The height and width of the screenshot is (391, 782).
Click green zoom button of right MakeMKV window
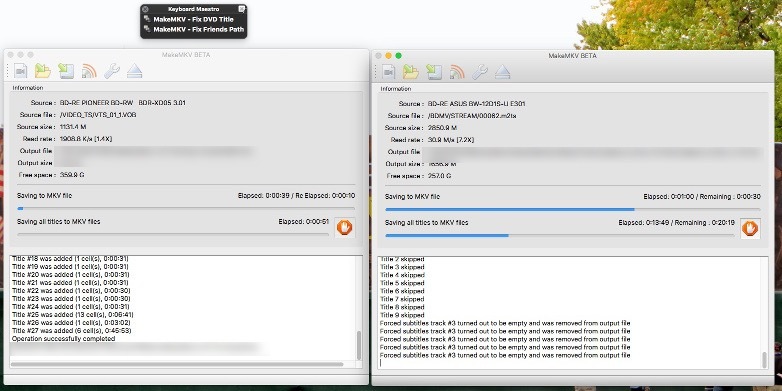click(x=398, y=56)
